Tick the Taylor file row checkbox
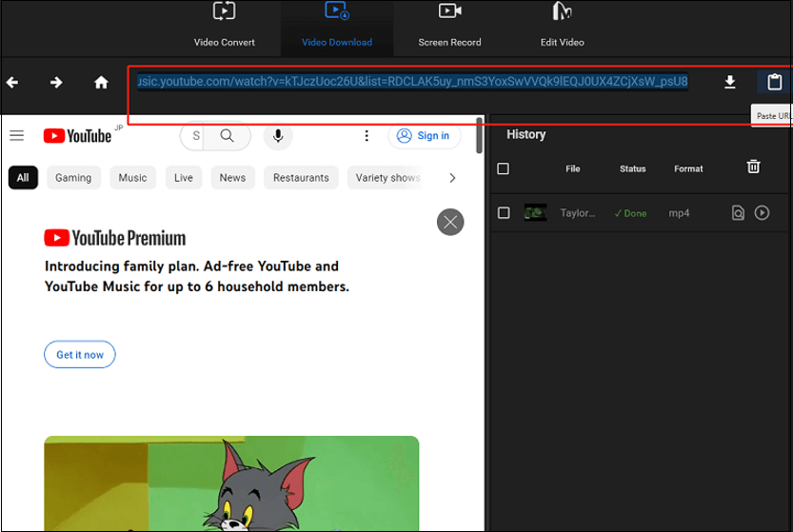The height and width of the screenshot is (532, 793). (x=504, y=213)
